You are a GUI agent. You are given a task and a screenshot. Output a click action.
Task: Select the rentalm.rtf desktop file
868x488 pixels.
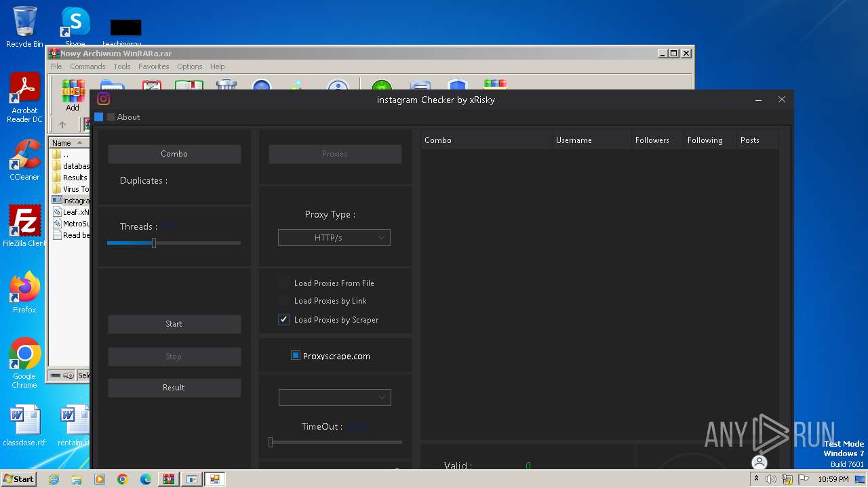point(75,426)
